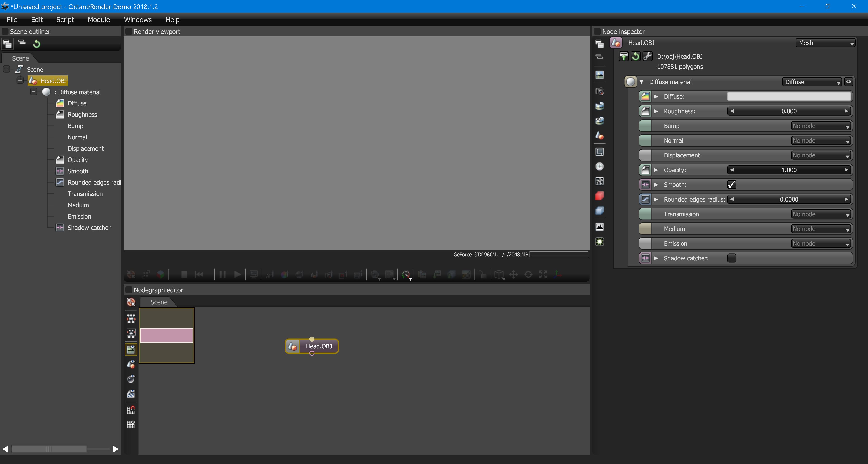Select Rounded edges radius in the scene tree

click(x=94, y=182)
